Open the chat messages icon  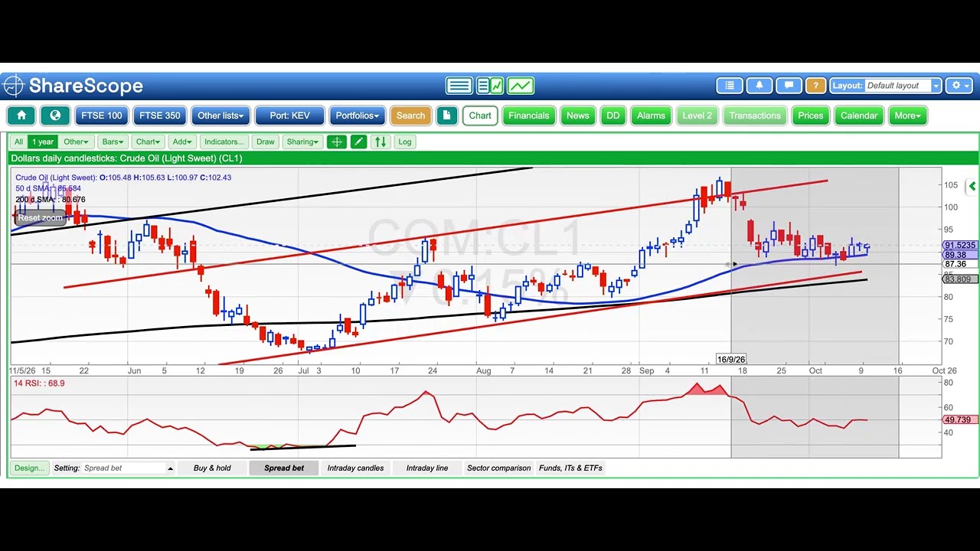[x=788, y=86]
